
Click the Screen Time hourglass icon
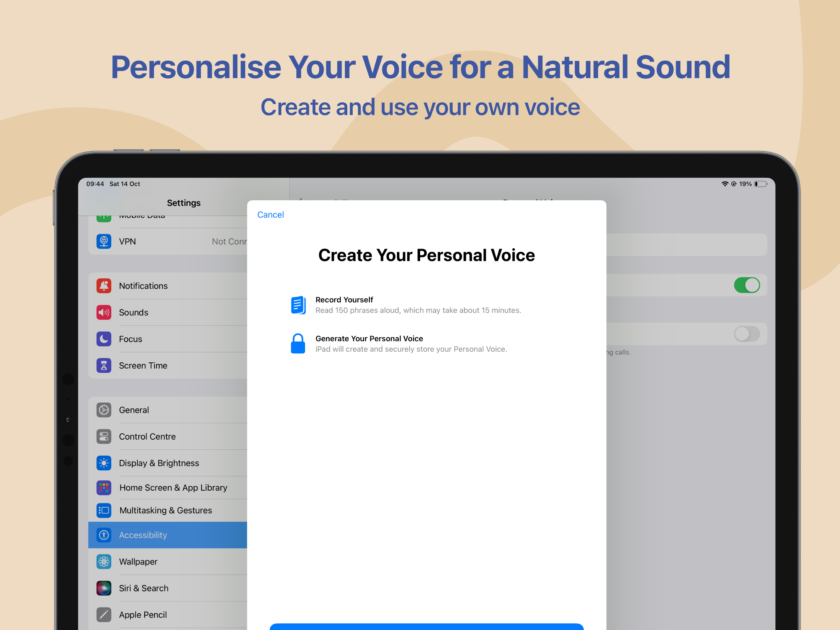coord(104,365)
